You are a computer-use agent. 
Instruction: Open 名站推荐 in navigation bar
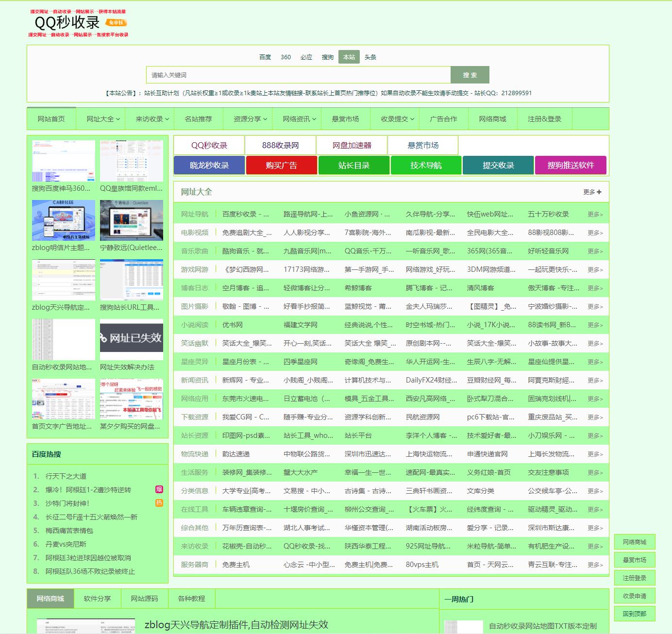coord(199,119)
